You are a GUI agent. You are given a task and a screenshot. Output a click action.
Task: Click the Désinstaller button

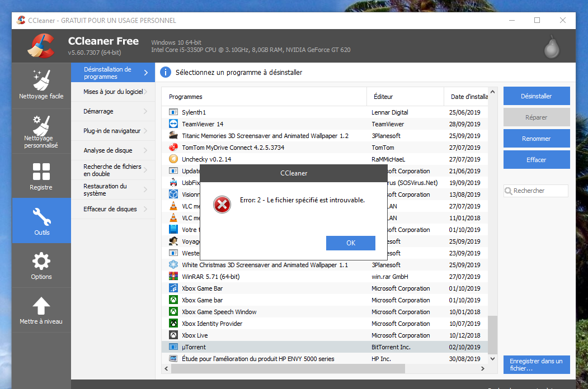pyautogui.click(x=537, y=96)
